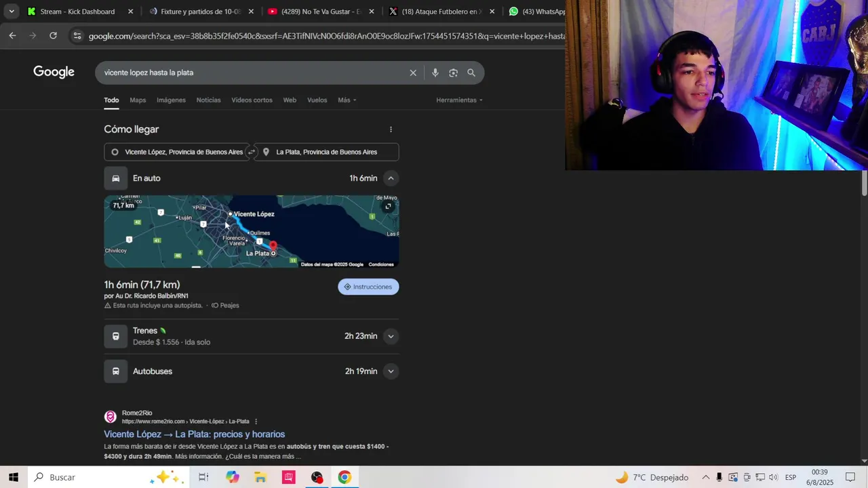Switch to Stream - Kick Dashboard tab
Screen dimensions: 868x488
click(x=80, y=12)
